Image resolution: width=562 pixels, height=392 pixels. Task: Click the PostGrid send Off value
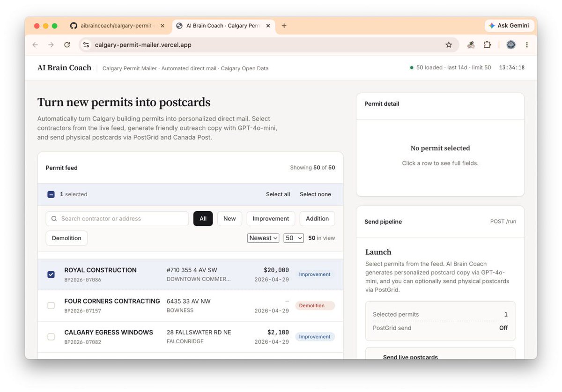click(503, 328)
